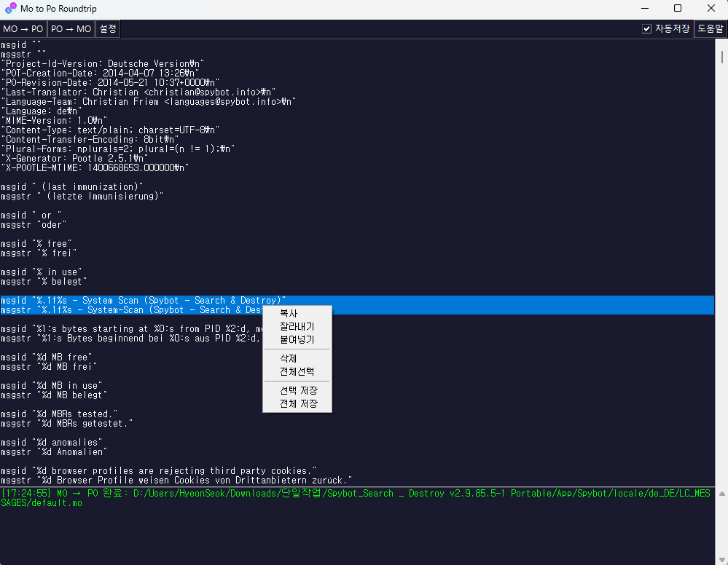Maximize the Mo to Po Roundtrip window
The height and width of the screenshot is (565, 728).
678,8
